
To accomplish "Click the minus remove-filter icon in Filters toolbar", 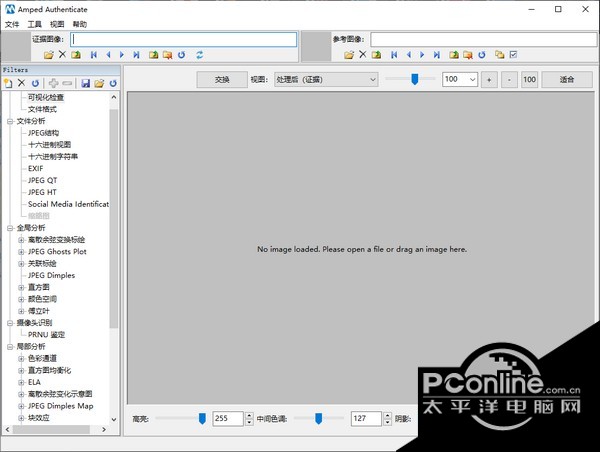I will [67, 83].
